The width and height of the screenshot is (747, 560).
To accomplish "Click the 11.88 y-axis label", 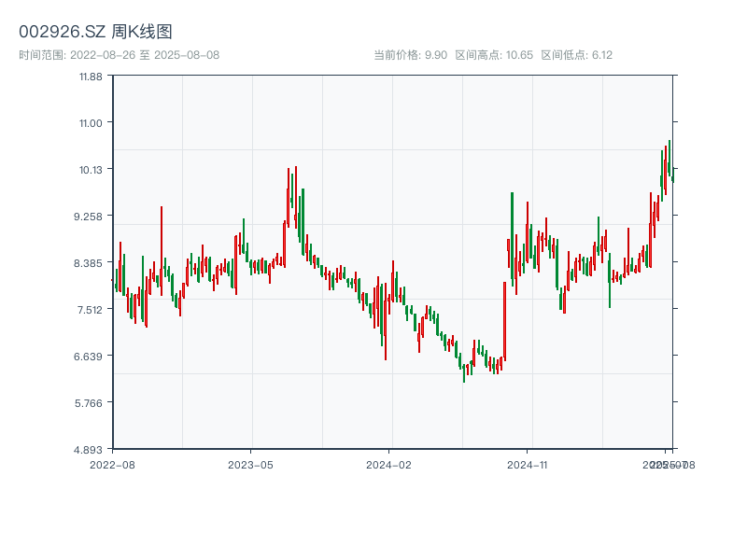I will (90, 76).
